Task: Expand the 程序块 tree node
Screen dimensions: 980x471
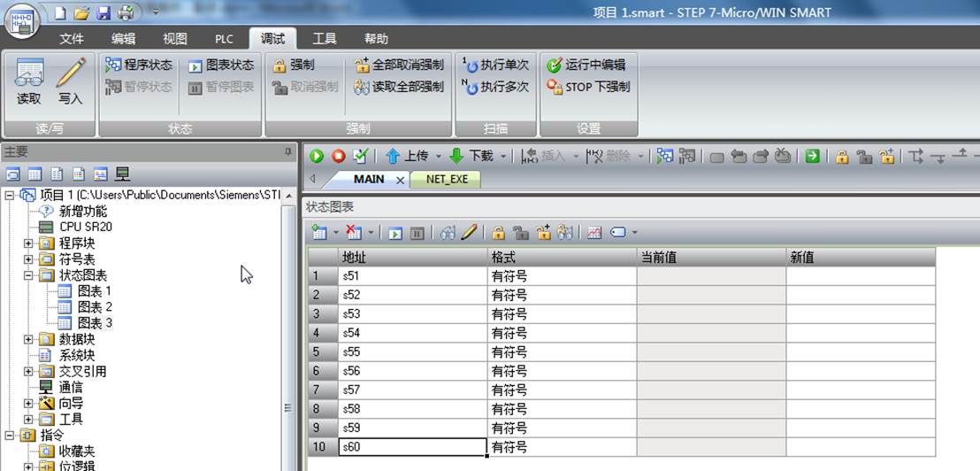Action: pos(28,243)
